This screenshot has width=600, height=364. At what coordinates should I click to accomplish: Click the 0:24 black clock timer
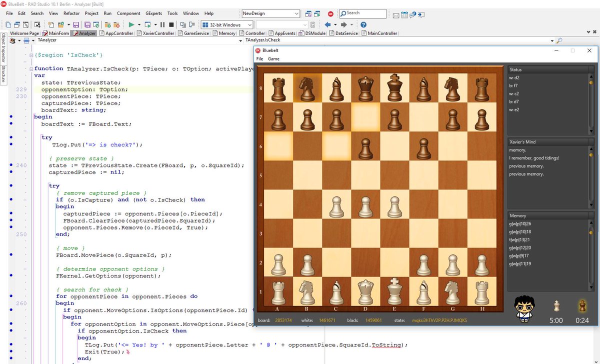tap(582, 320)
